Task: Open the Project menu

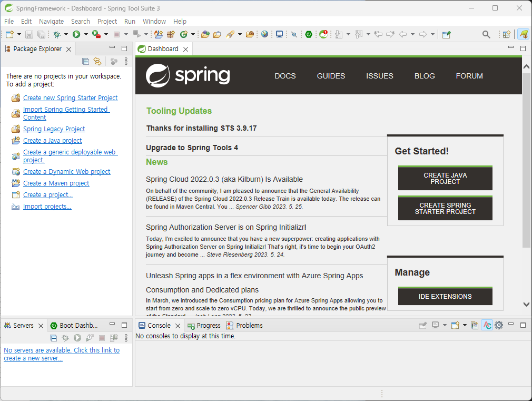Action: point(107,22)
